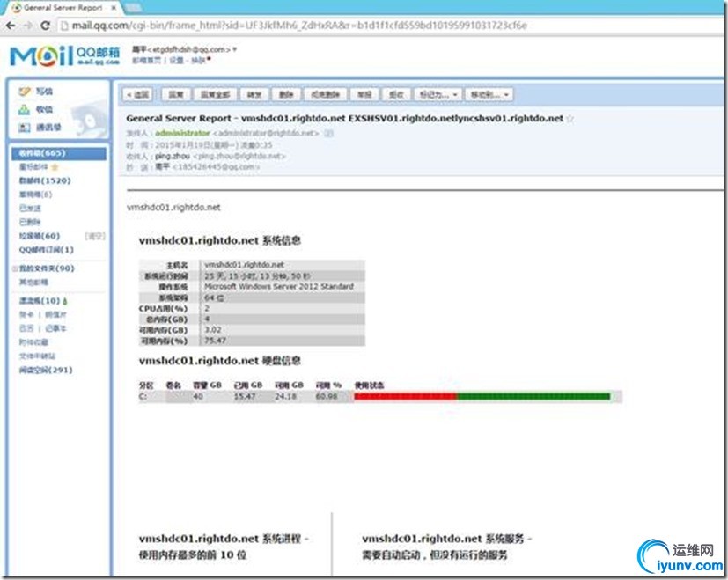Click the browser forward arrow
Screen dimensions: 728x580
28,26
